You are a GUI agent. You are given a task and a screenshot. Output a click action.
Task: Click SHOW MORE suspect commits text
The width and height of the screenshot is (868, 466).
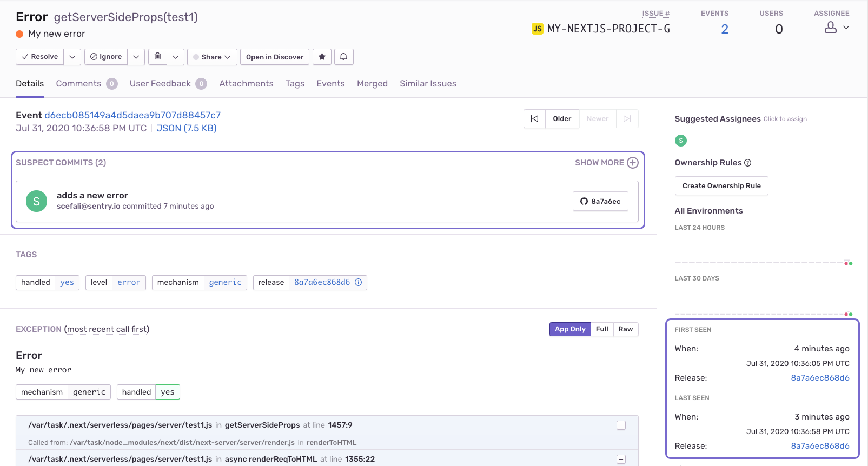[599, 163]
